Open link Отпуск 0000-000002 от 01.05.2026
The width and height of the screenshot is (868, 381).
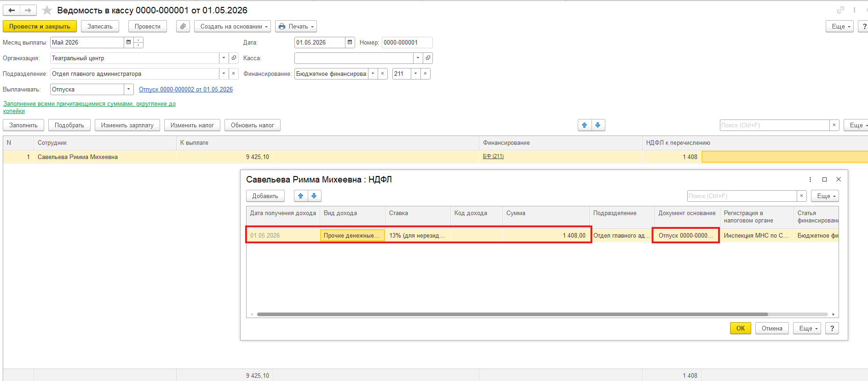tap(186, 89)
